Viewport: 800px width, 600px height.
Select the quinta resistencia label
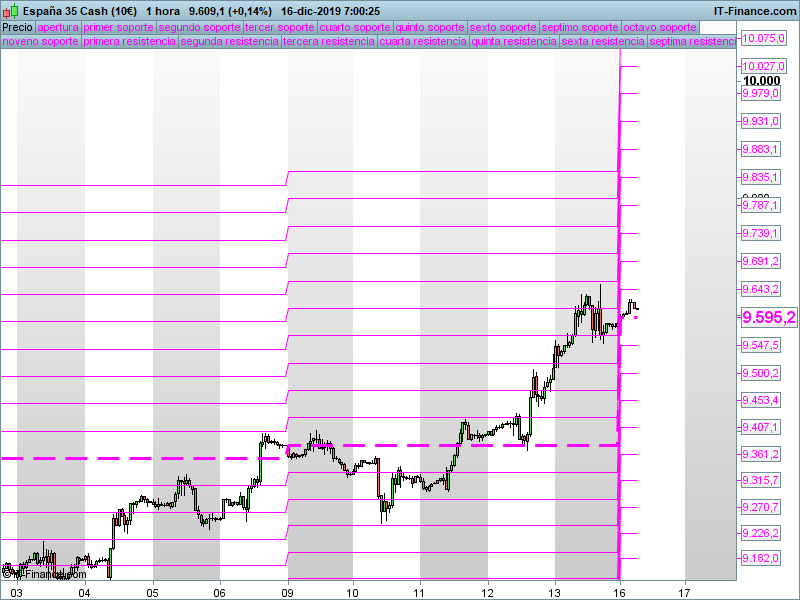pos(514,41)
